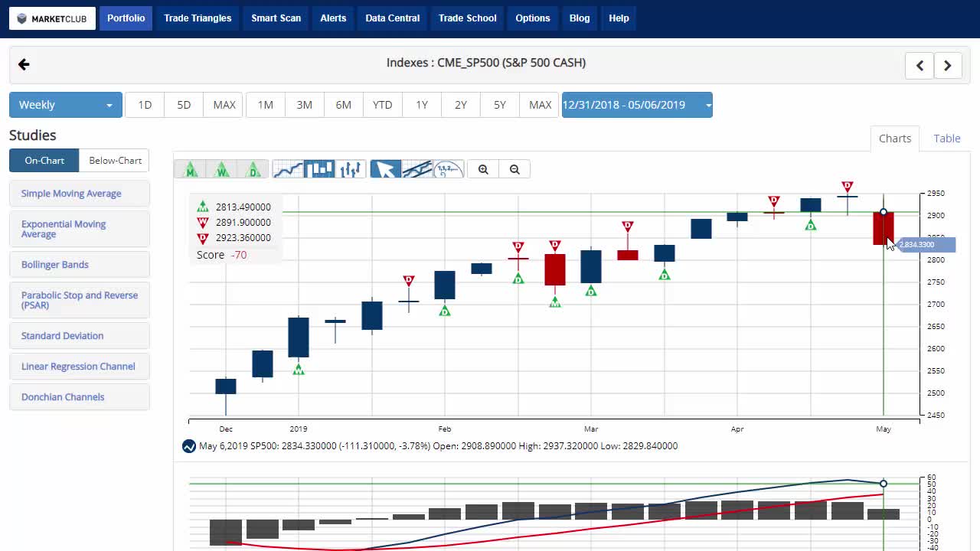Set range to 5Y
This screenshot has height=551, width=980.
(x=500, y=105)
